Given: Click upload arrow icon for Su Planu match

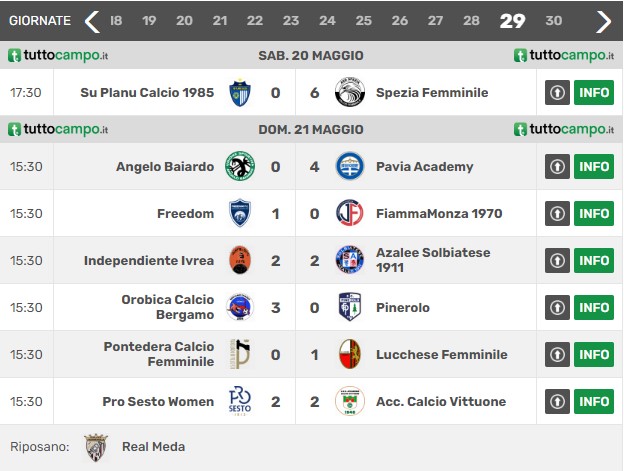Looking at the screenshot, I should coord(557,93).
